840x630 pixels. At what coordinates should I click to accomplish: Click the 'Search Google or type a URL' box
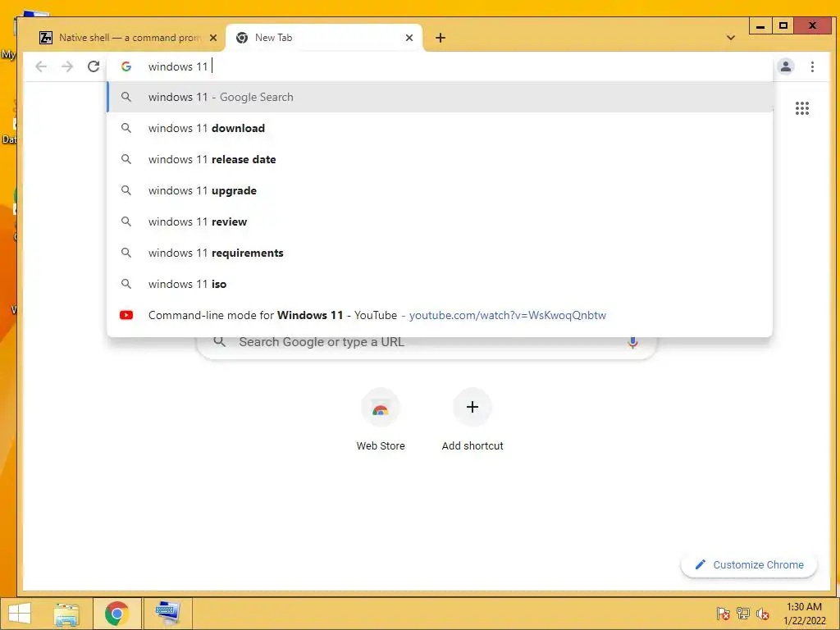tap(427, 342)
